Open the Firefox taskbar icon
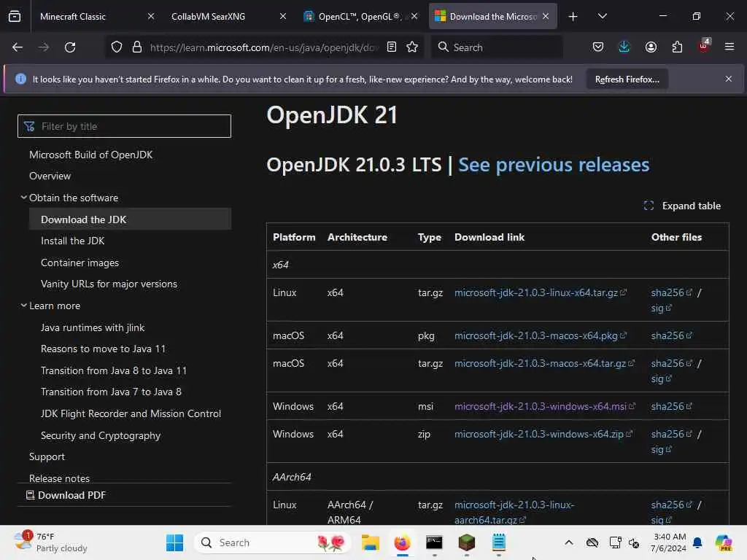Image resolution: width=747 pixels, height=560 pixels. pyautogui.click(x=403, y=542)
